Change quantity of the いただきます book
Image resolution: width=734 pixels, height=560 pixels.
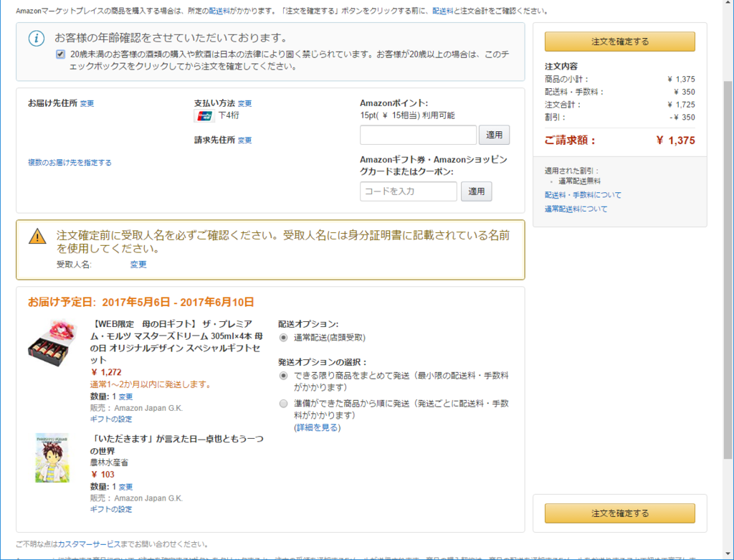click(125, 487)
